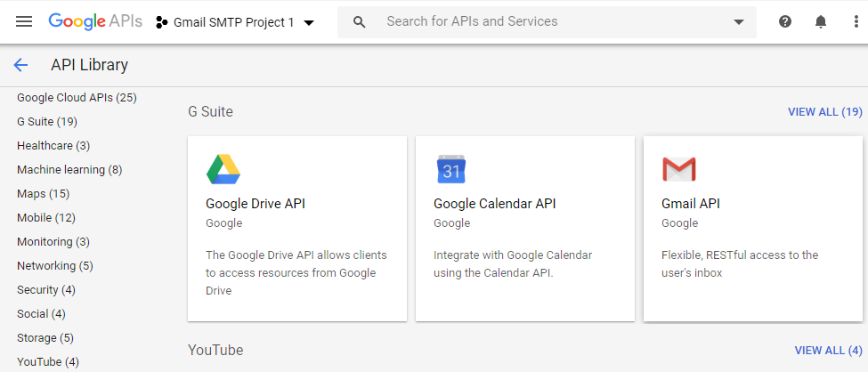Click the back arrow beside API Library
The width and height of the screenshot is (868, 372).
[20, 65]
